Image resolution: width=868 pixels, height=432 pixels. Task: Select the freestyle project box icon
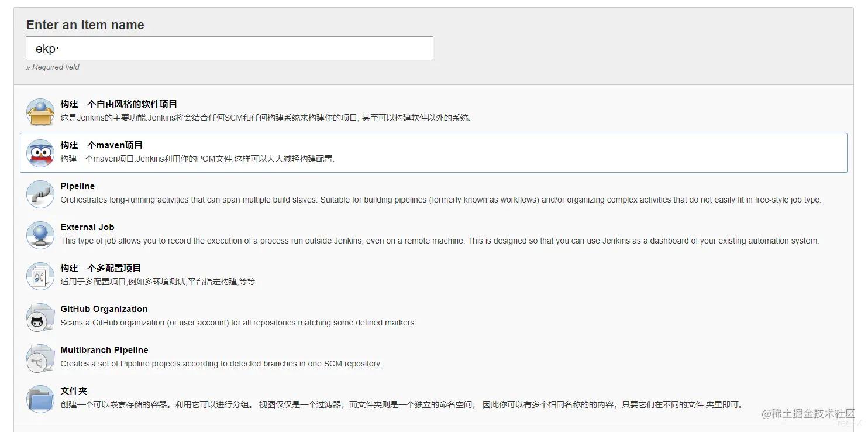click(x=40, y=112)
